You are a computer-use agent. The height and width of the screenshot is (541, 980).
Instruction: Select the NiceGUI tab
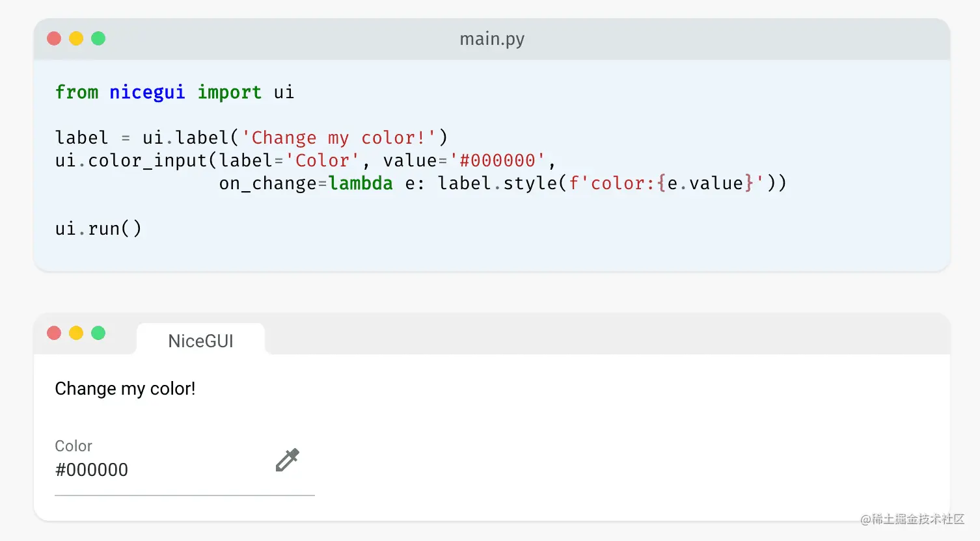point(200,341)
